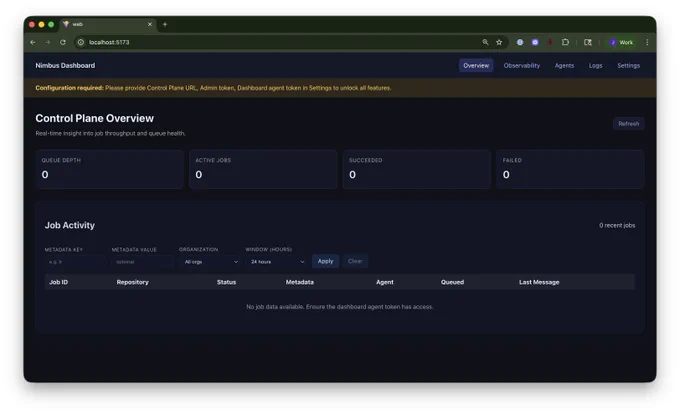Screen dimensions: 680x414
Task: Reload the page with the refresh icon
Action: 63,42
